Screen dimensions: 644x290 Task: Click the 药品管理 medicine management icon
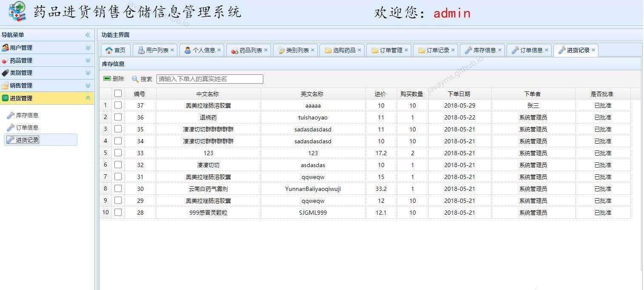[x=6, y=60]
